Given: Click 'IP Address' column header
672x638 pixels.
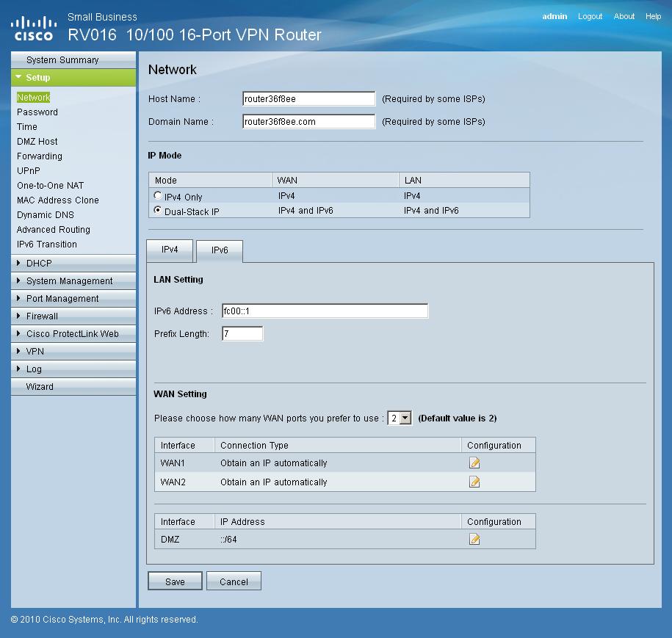Looking at the screenshot, I should click(242, 521).
